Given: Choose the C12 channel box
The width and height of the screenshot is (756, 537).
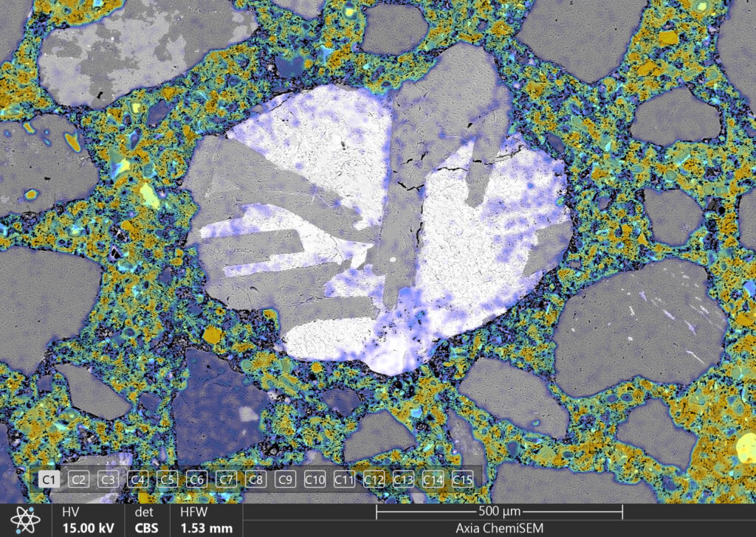Looking at the screenshot, I should [374, 479].
